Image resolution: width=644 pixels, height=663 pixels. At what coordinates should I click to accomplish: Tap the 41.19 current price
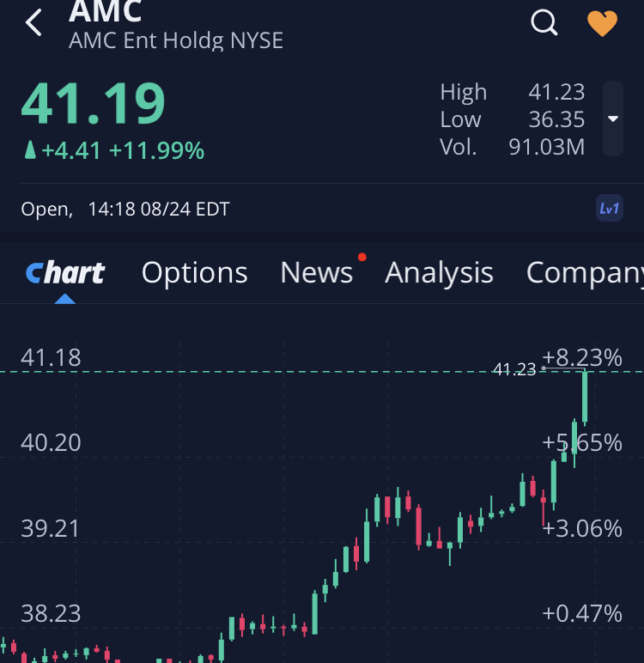[93, 104]
